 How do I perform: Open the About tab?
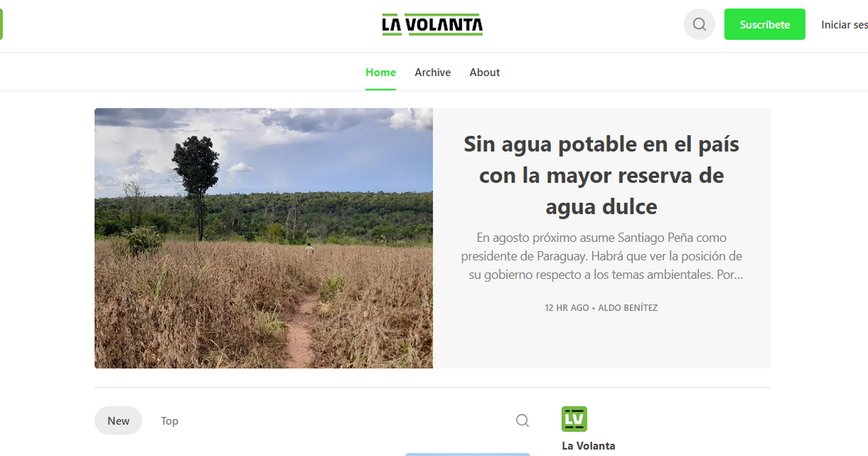click(x=484, y=72)
